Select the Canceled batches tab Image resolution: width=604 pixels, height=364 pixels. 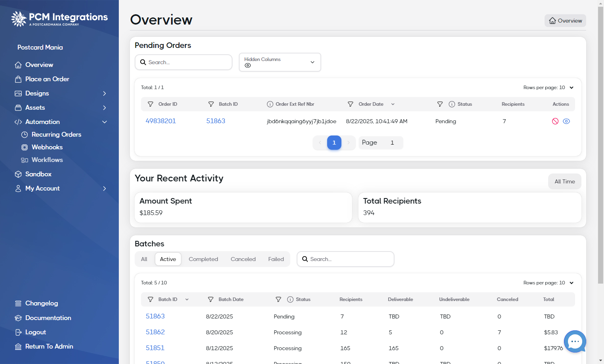(243, 259)
